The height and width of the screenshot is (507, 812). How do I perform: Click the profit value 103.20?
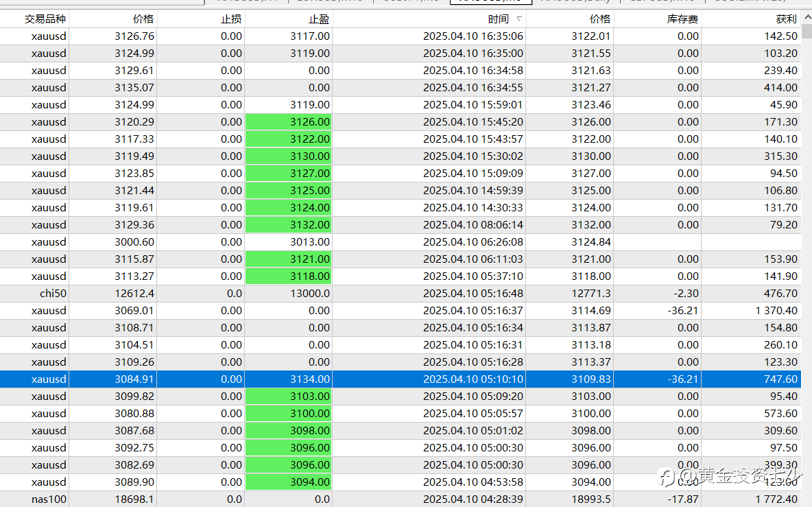tap(781, 54)
